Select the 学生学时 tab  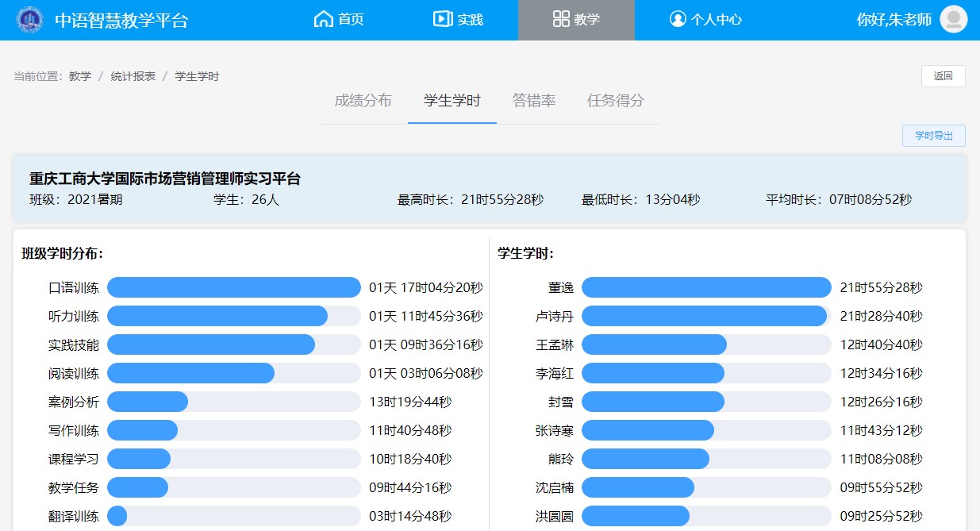pyautogui.click(x=452, y=101)
